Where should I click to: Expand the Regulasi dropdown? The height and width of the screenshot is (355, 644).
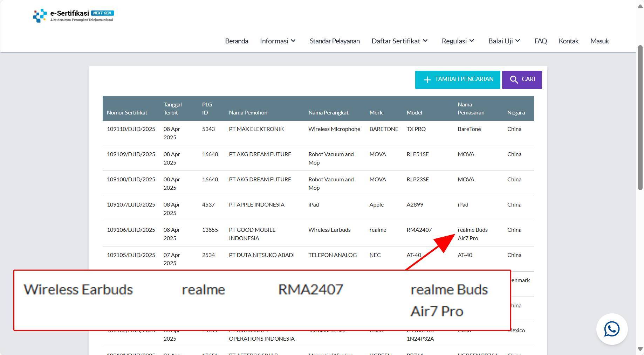coord(458,41)
